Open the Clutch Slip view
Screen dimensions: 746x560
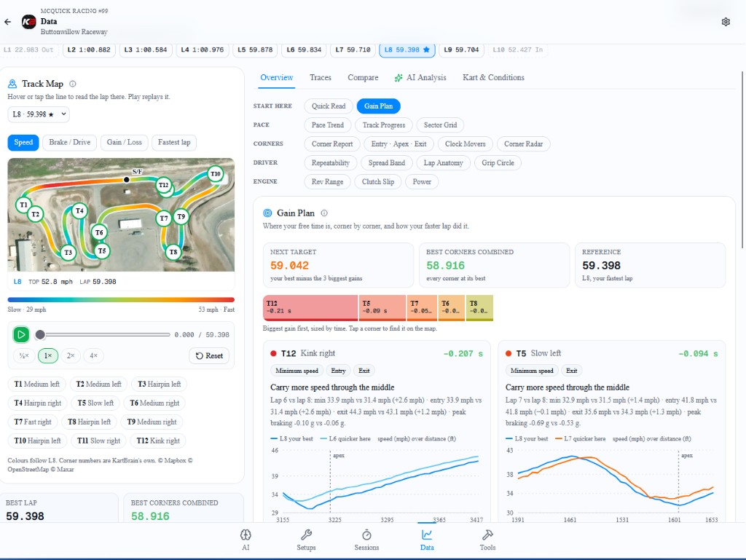[x=378, y=181]
